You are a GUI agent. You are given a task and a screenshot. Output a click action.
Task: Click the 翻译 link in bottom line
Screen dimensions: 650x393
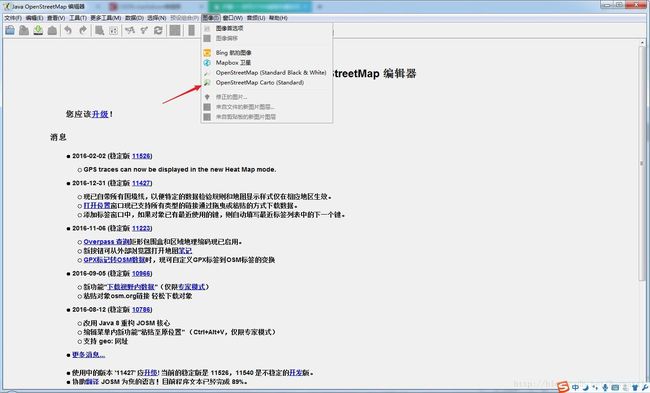[92, 382]
